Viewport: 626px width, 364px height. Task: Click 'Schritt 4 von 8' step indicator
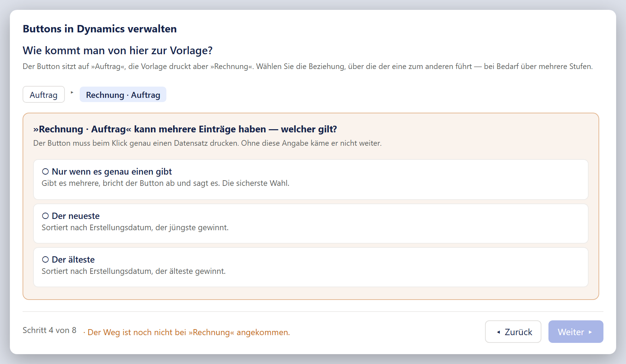tap(49, 330)
